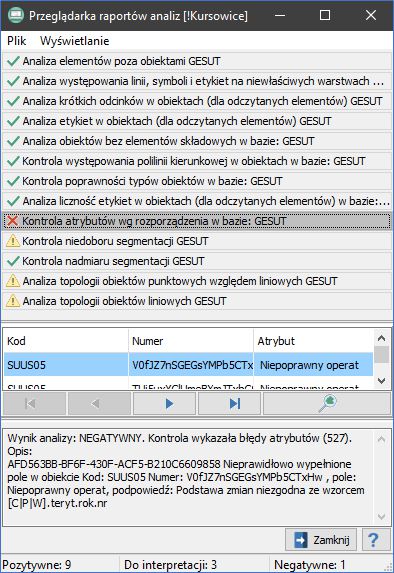Select Kontrola nadmiaru segmentacji GESUT row
This screenshot has height=573, width=394.
(x=197, y=261)
